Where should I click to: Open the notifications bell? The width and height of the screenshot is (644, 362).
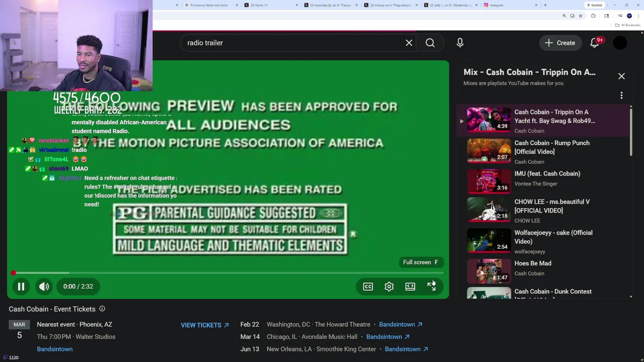pos(595,43)
